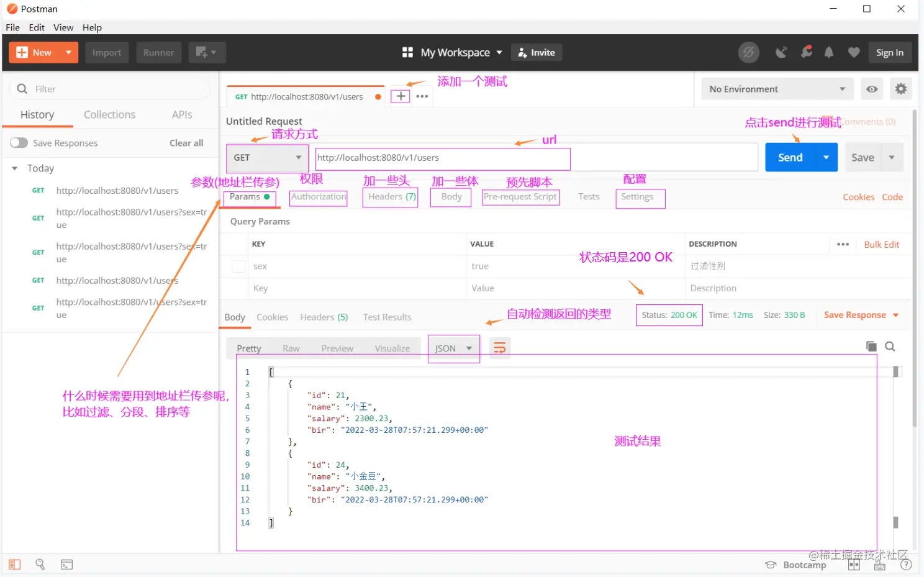
Task: Click the New request plus icon button
Action: [x=22, y=53]
